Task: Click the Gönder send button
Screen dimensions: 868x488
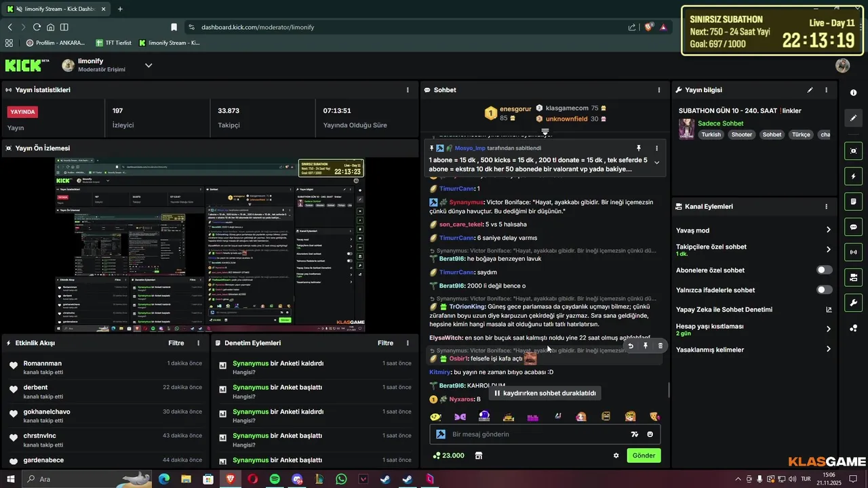Action: coord(644,455)
